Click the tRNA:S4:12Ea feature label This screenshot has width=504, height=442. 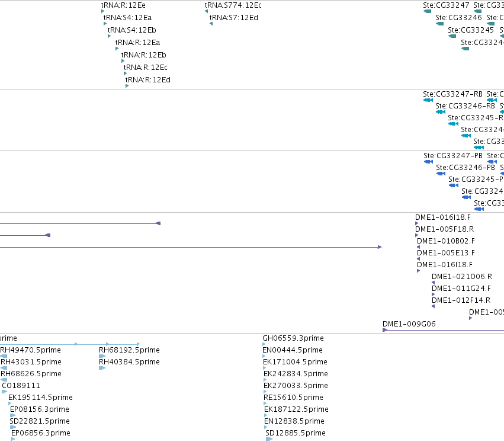[127, 18]
